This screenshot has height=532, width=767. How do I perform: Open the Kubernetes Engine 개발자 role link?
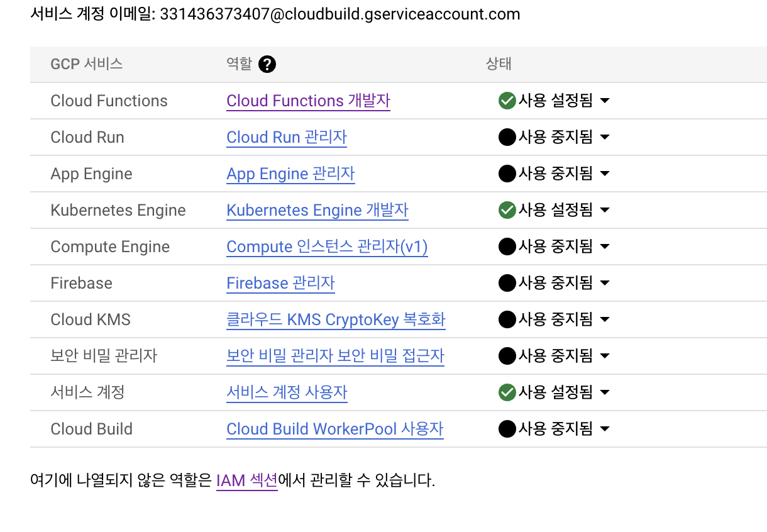pyautogui.click(x=317, y=210)
